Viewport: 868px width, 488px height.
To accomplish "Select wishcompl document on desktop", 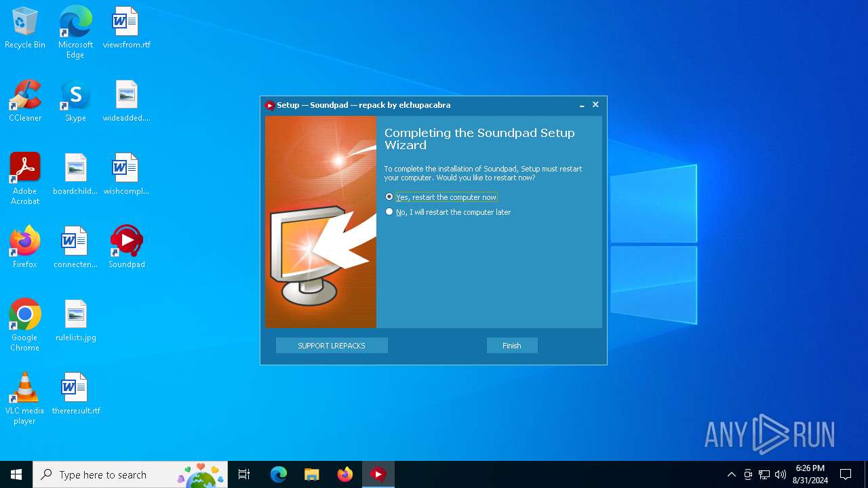I will pyautogui.click(x=126, y=175).
